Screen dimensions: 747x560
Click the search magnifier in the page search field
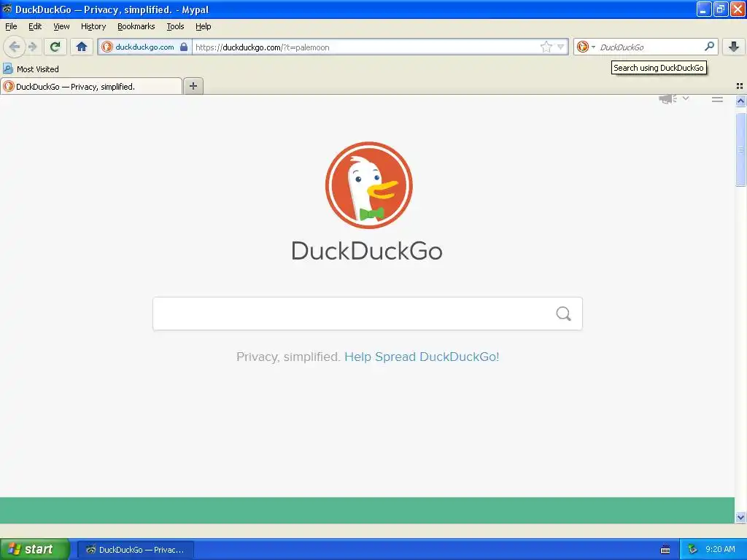pyautogui.click(x=564, y=314)
